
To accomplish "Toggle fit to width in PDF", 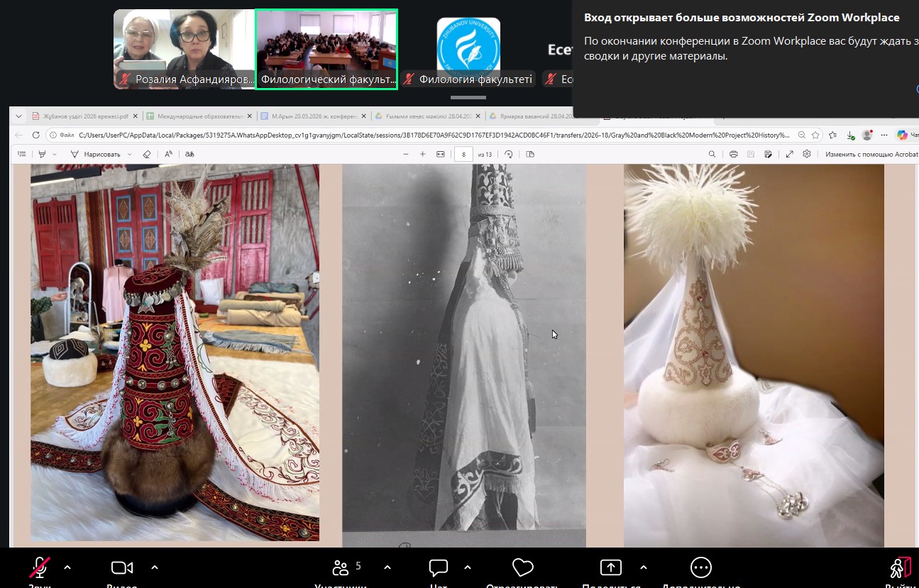I will click(x=440, y=154).
